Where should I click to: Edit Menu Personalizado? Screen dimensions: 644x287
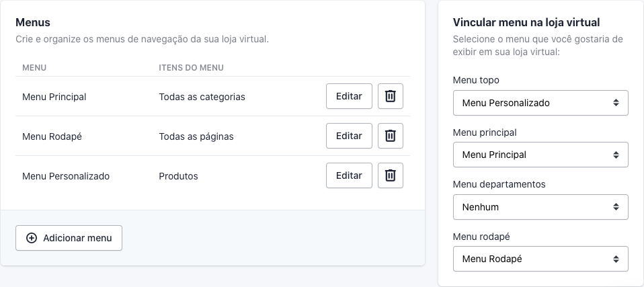click(x=349, y=175)
